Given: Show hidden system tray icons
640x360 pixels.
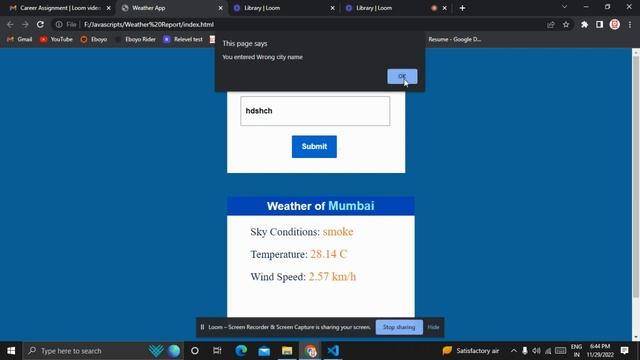Looking at the screenshot, I should [x=513, y=351].
